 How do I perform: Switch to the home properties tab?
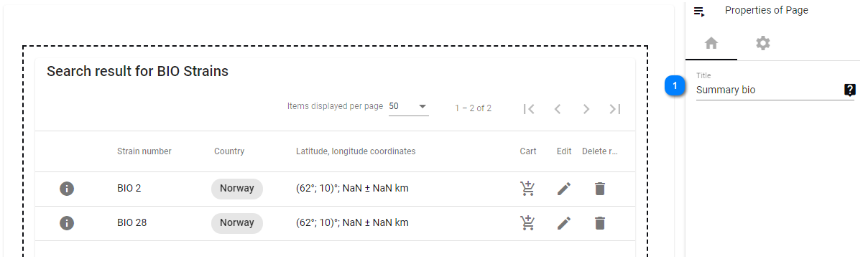(711, 43)
